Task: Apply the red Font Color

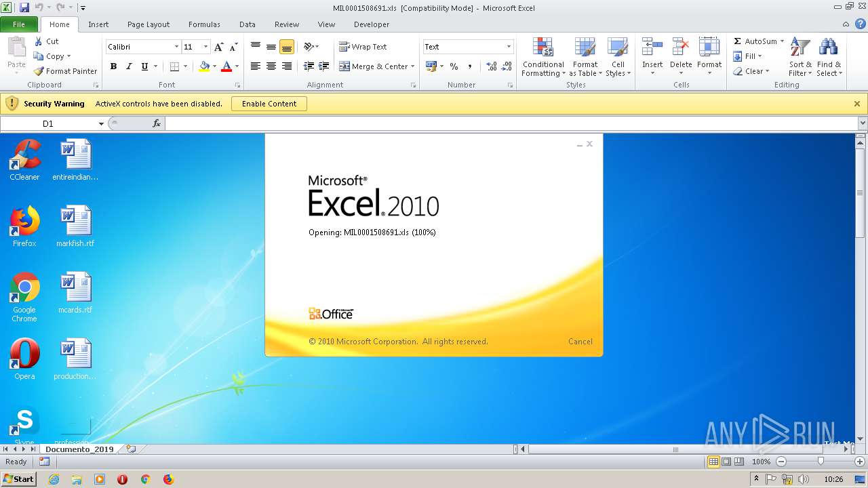Action: (226, 66)
